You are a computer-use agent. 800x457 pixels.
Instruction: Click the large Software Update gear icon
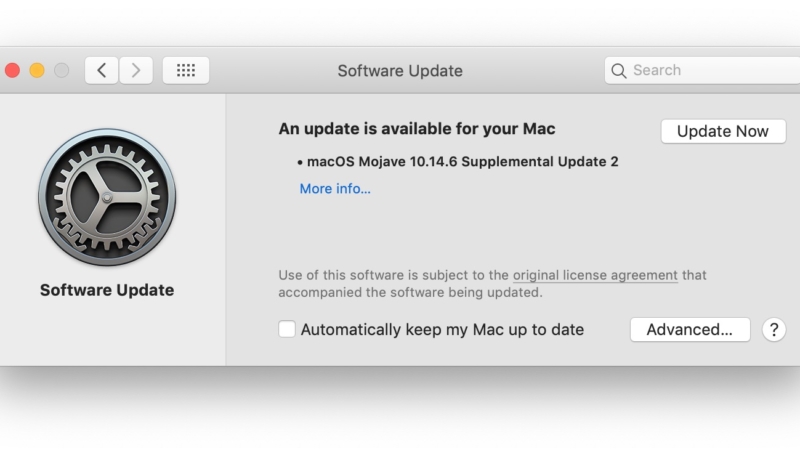(x=107, y=197)
